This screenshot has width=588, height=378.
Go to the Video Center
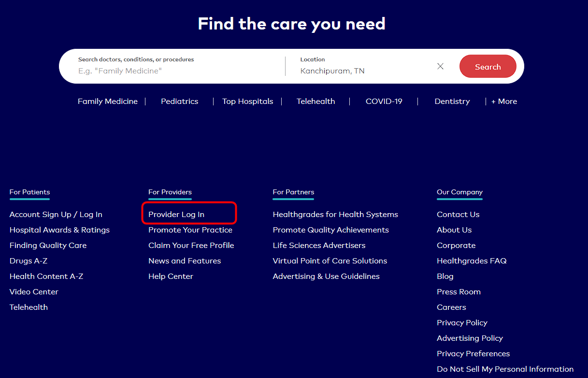[x=34, y=292]
